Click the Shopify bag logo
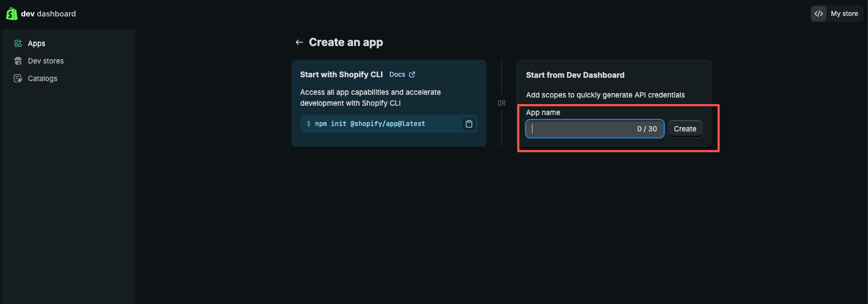Screen dimensions: 868x304 pyautogui.click(x=11, y=14)
